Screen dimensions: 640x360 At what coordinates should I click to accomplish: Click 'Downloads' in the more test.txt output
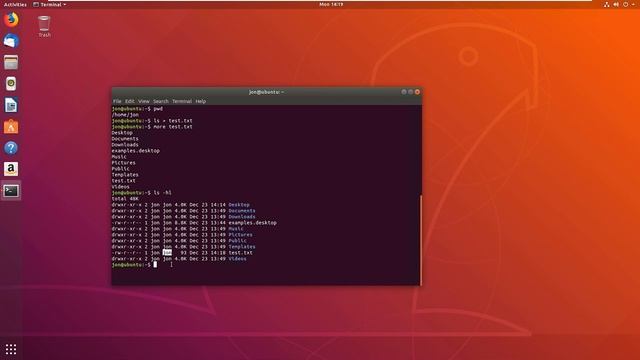click(125, 144)
